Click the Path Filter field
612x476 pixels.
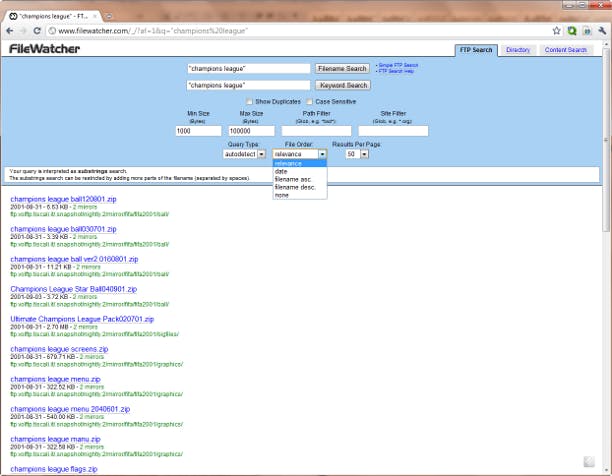[317, 131]
